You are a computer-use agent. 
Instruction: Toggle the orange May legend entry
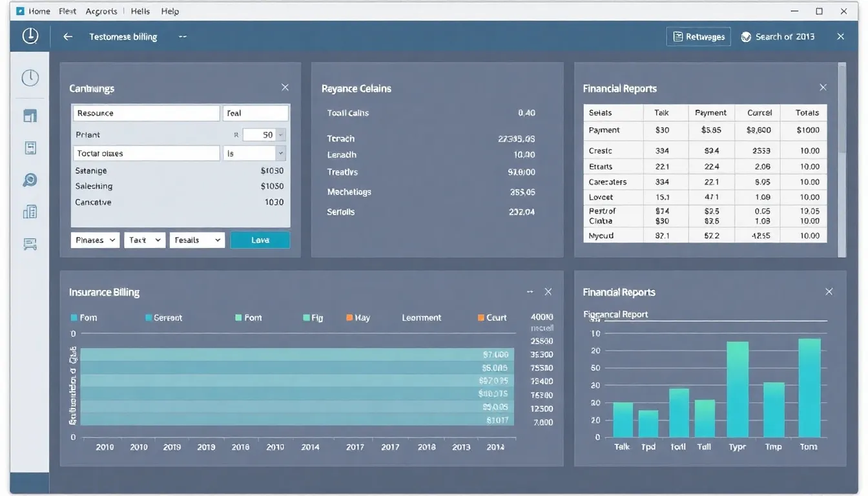coord(358,318)
